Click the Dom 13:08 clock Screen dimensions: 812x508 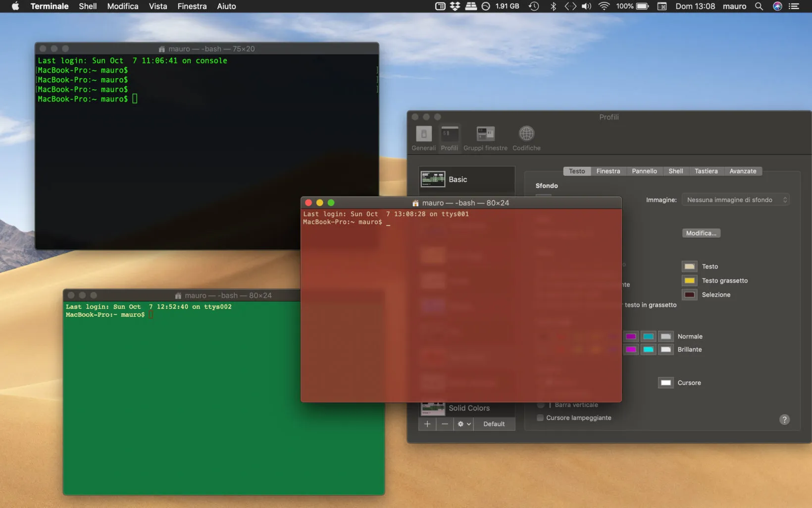pos(695,6)
